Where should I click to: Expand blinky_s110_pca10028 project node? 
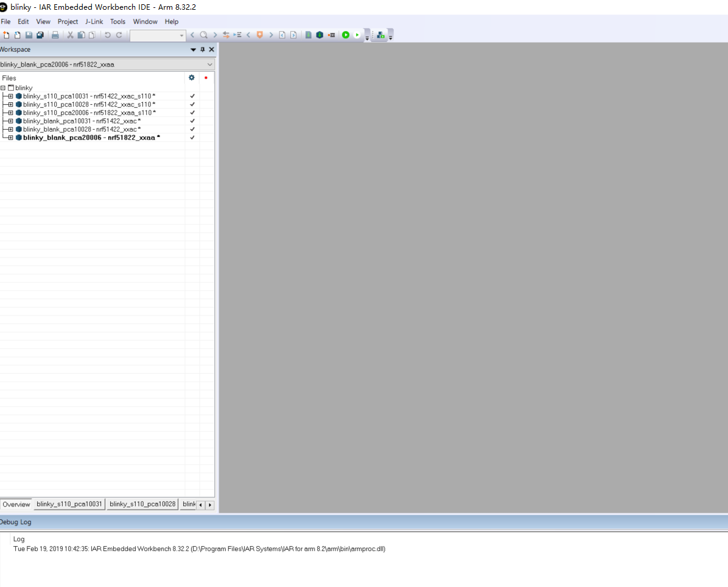(x=11, y=105)
